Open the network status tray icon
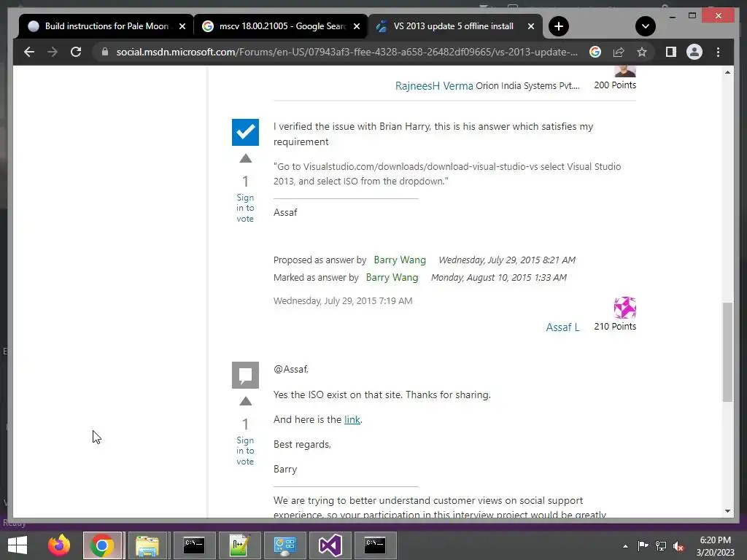This screenshot has width=747, height=560. (661, 545)
